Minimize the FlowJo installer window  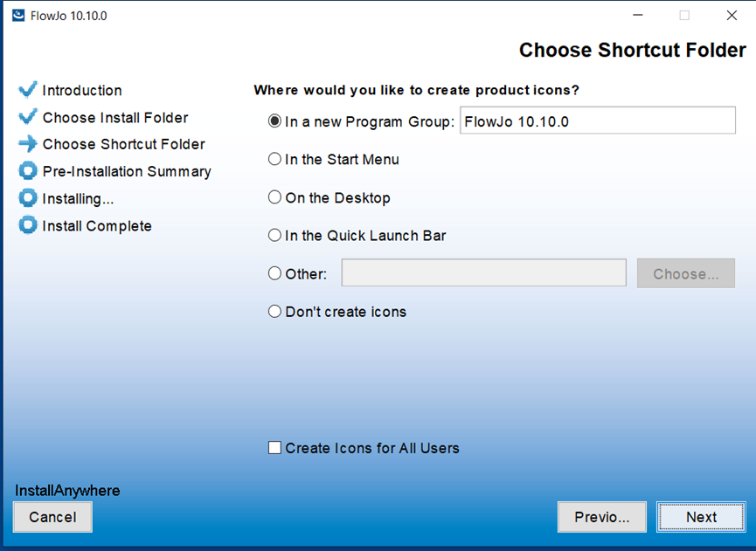pos(638,16)
